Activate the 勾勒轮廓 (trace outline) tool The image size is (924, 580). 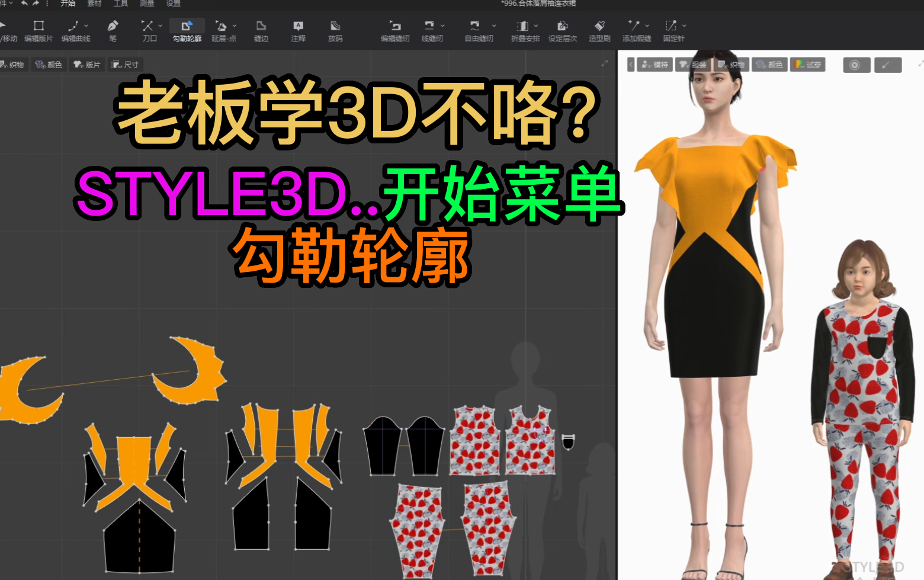[x=187, y=31]
